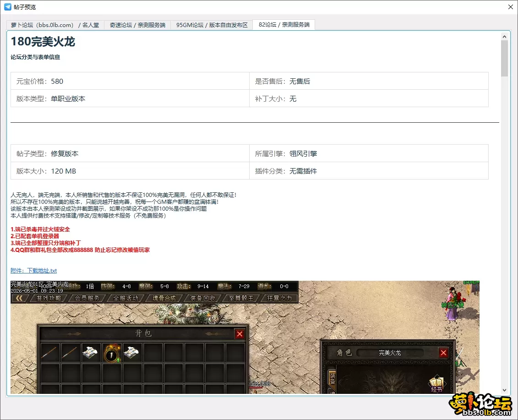
Task: Close the 帖子预览 window
Action: pyautogui.click(x=510, y=7)
